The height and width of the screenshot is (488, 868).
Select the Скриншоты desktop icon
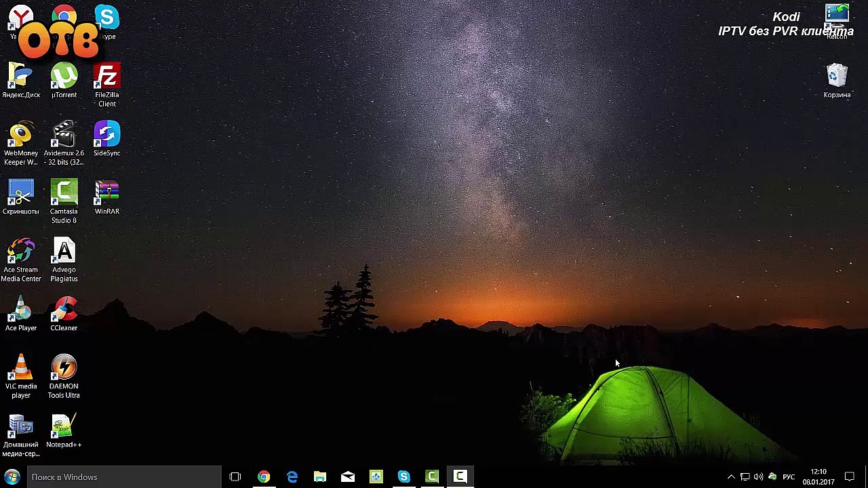[21, 197]
